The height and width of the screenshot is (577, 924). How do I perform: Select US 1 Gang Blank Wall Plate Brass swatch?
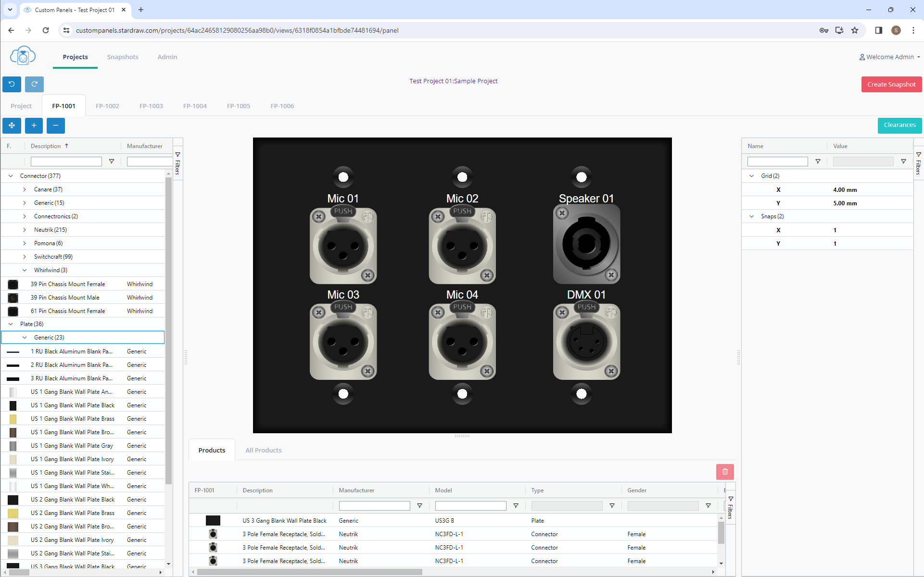coord(13,419)
